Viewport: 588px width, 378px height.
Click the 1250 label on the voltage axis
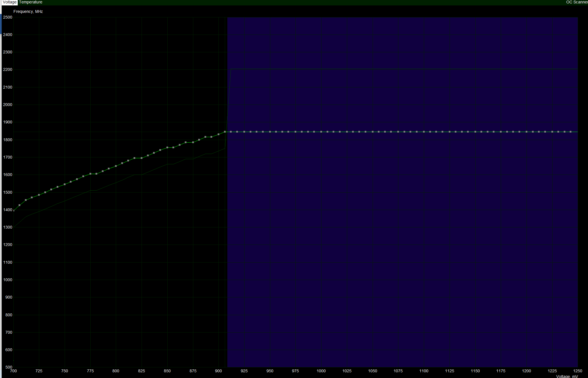point(577,371)
